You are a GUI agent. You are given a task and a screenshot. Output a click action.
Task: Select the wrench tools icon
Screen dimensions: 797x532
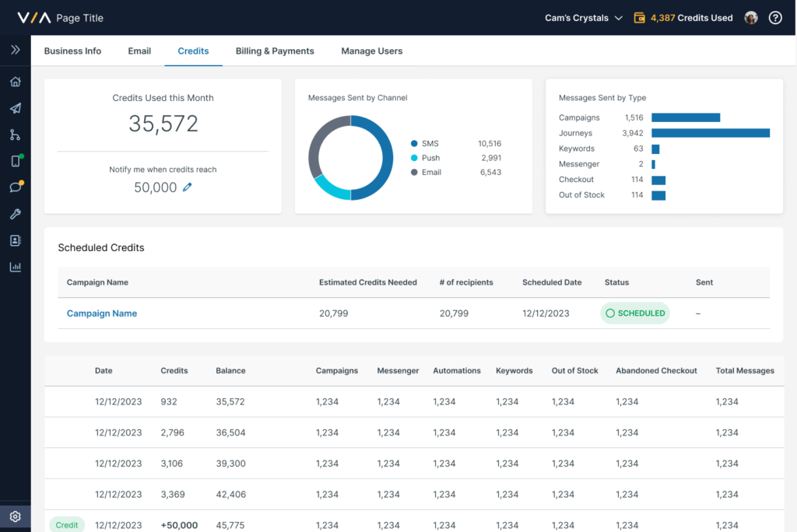point(15,214)
